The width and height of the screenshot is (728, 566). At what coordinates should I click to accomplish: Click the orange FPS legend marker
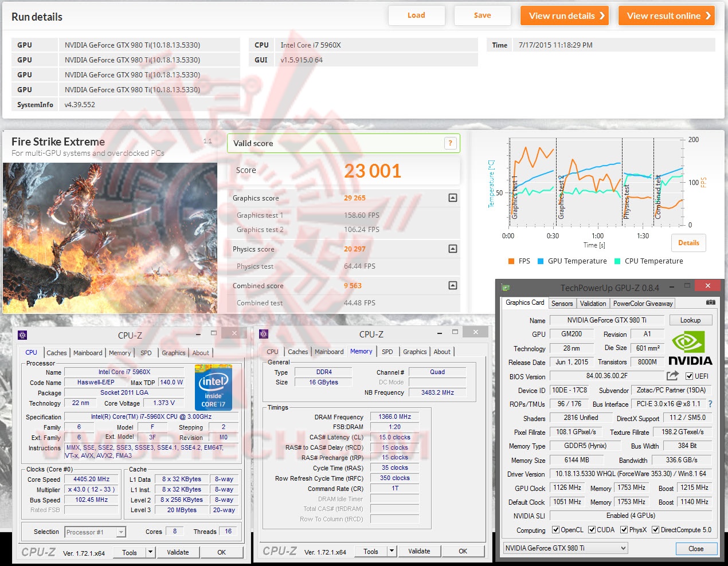(x=511, y=261)
